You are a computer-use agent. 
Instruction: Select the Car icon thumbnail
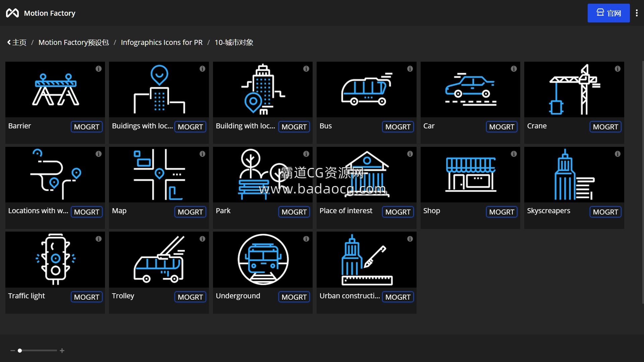point(470,89)
